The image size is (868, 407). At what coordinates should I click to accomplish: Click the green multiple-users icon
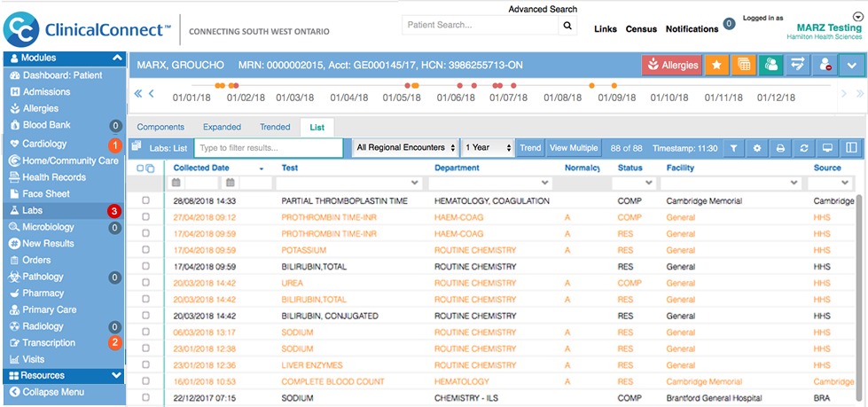click(770, 66)
